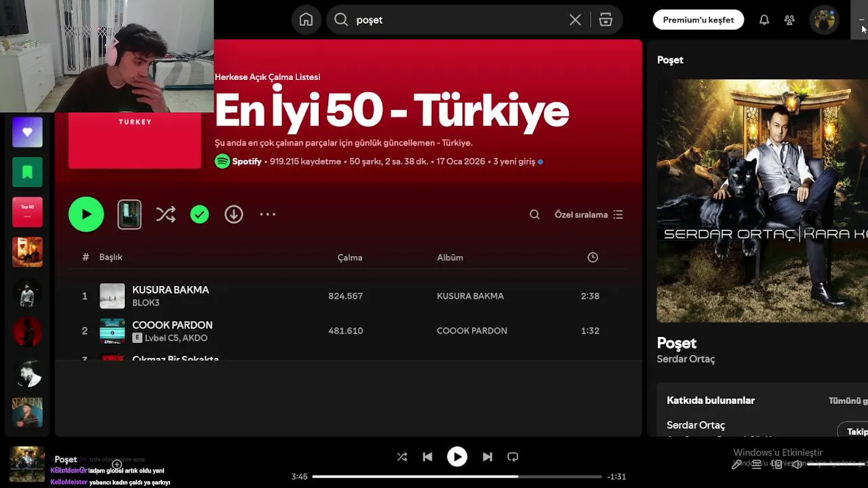
Task: Click the Başlık column header
Action: coord(111,257)
